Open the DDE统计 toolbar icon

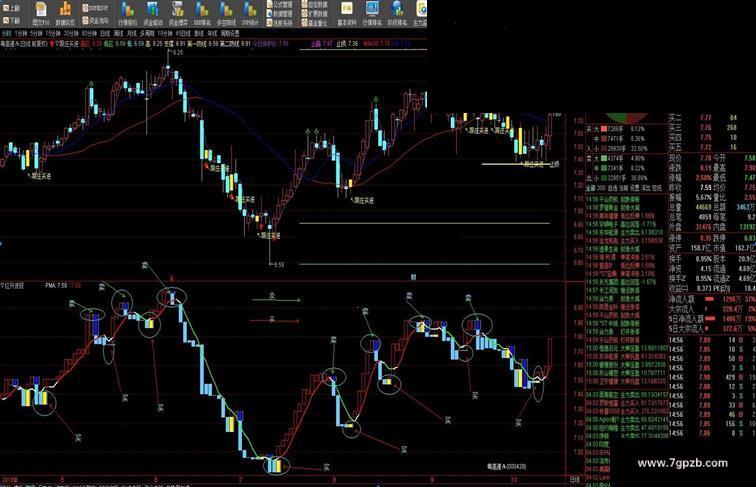(x=250, y=13)
